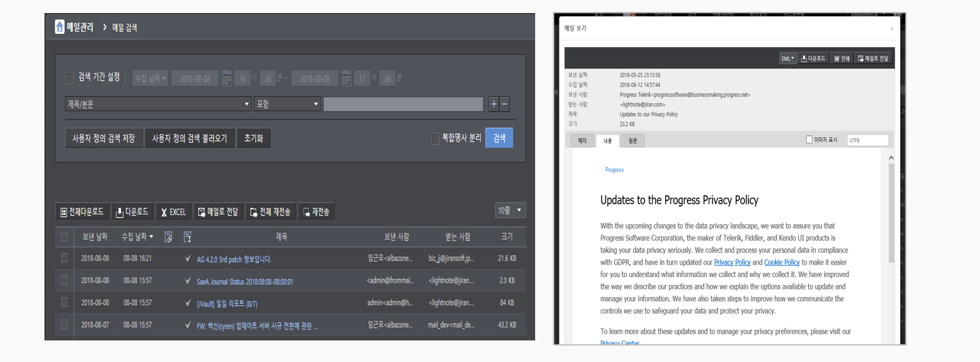The width and height of the screenshot is (980, 362).
Task: Click the mail body scrollbar up arrow
Action: coord(891,157)
